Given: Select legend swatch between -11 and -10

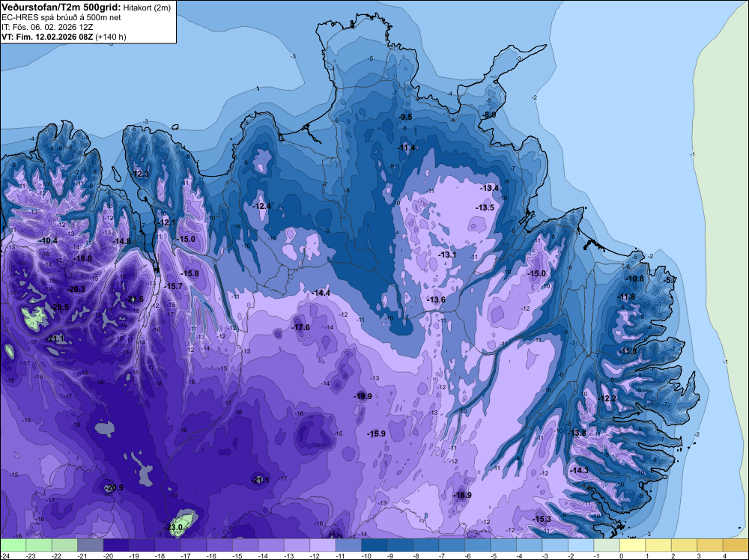Looking at the screenshot, I should [349, 545].
